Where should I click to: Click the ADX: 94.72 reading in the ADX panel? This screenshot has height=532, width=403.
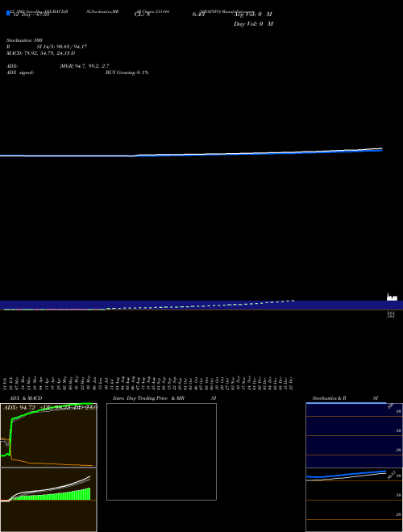(19, 407)
